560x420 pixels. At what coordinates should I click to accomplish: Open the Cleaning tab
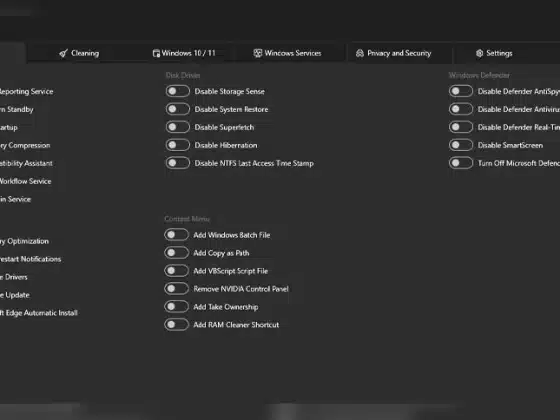(79, 53)
